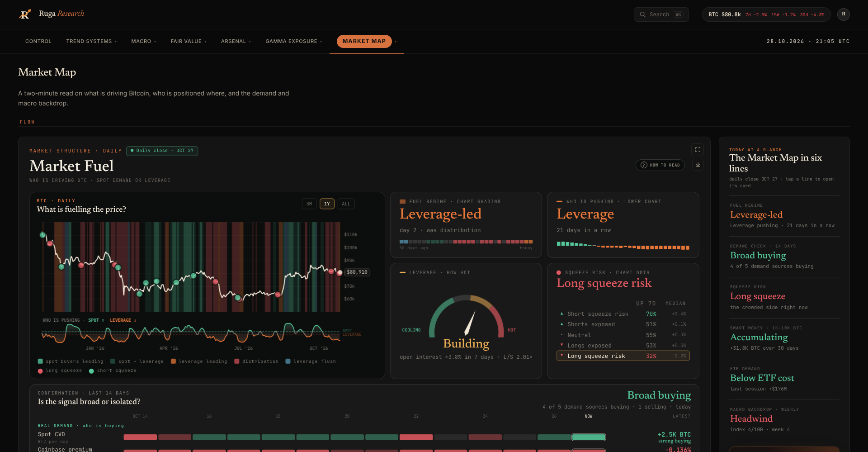Open the Long squeeze sidebar line
Image resolution: width=868 pixels, height=452 pixels.
[x=784, y=298]
